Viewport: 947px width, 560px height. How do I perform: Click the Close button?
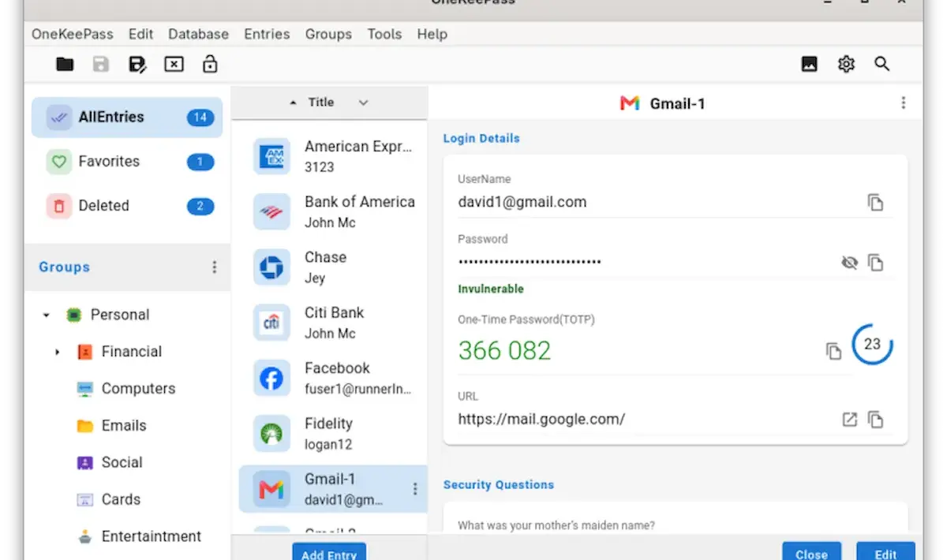[x=811, y=551]
